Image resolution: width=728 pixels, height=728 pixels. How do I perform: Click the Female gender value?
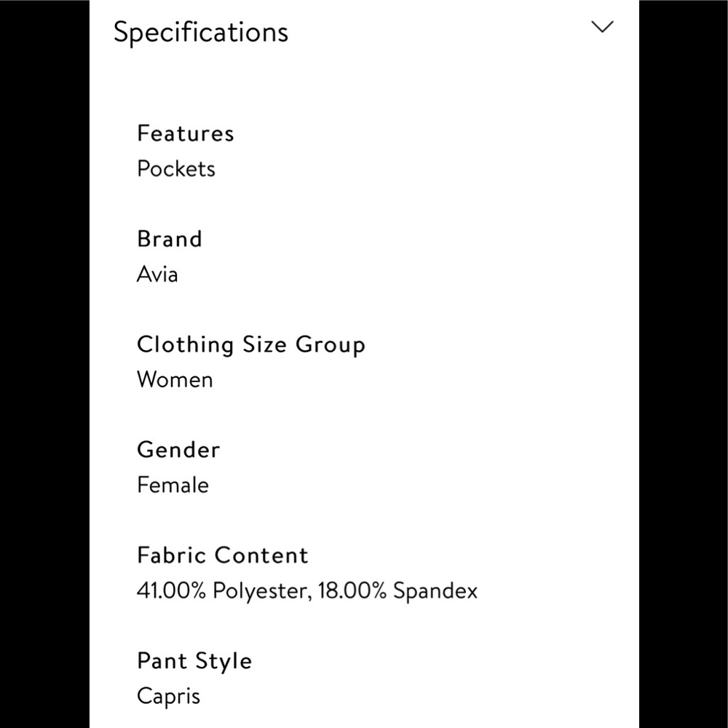(x=173, y=486)
